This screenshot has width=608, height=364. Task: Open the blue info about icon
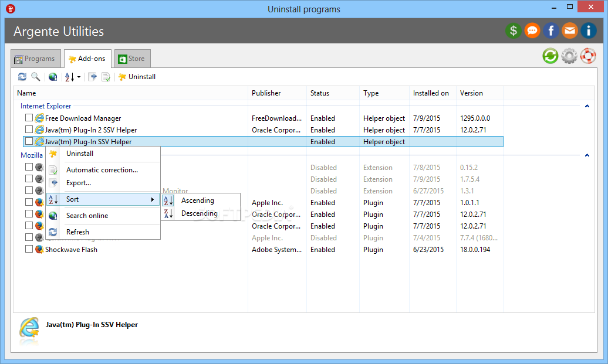588,30
